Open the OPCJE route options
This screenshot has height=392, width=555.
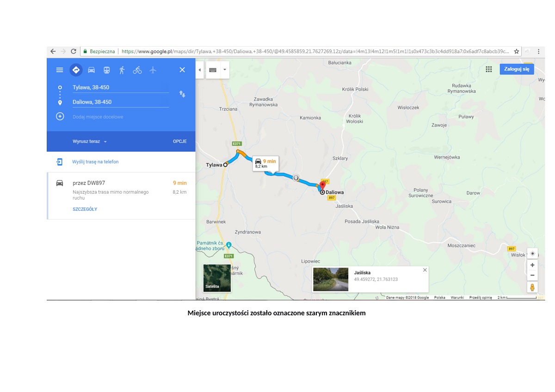[x=180, y=141]
